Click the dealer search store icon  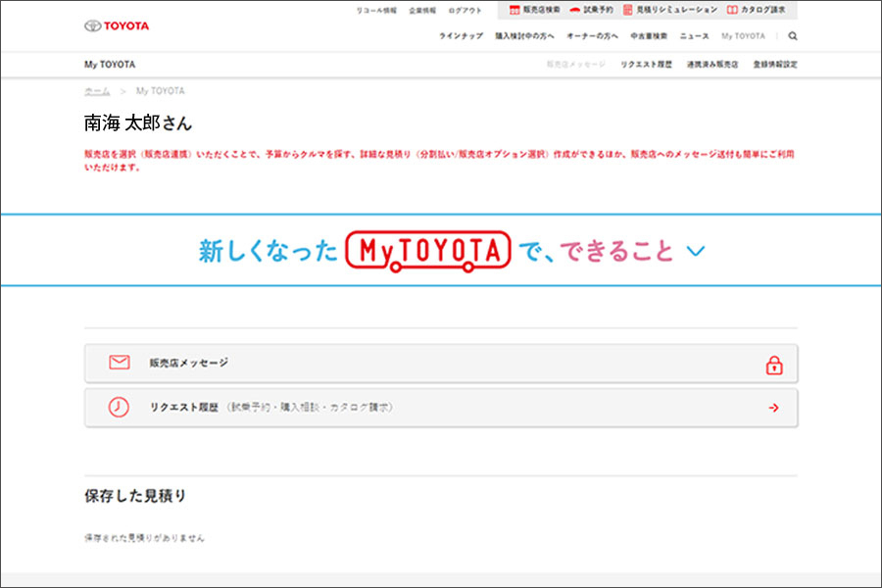[514, 10]
